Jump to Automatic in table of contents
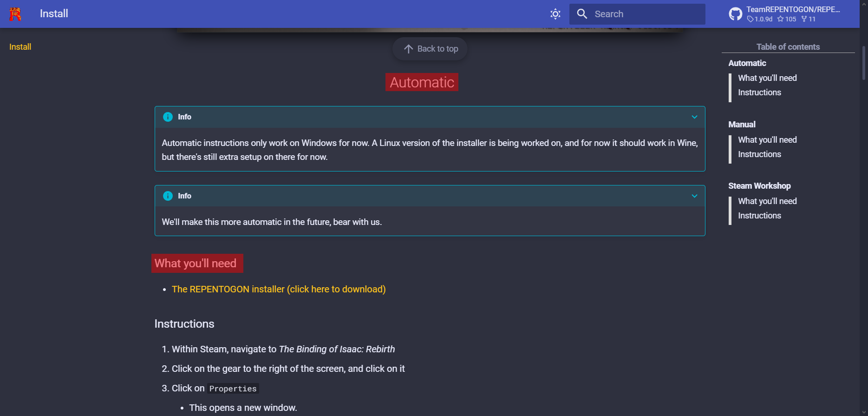This screenshot has width=868, height=416. [747, 63]
